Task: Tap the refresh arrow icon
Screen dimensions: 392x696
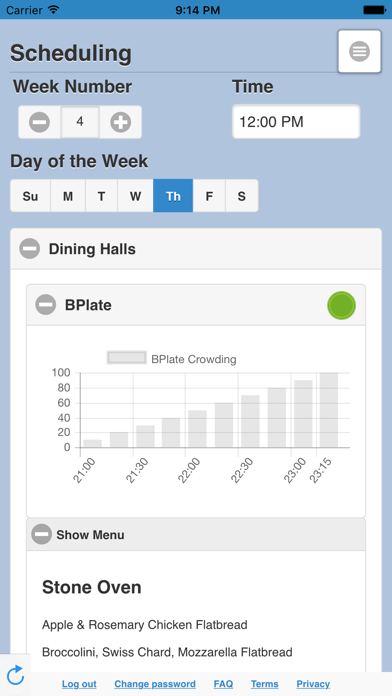Action: pos(15,675)
